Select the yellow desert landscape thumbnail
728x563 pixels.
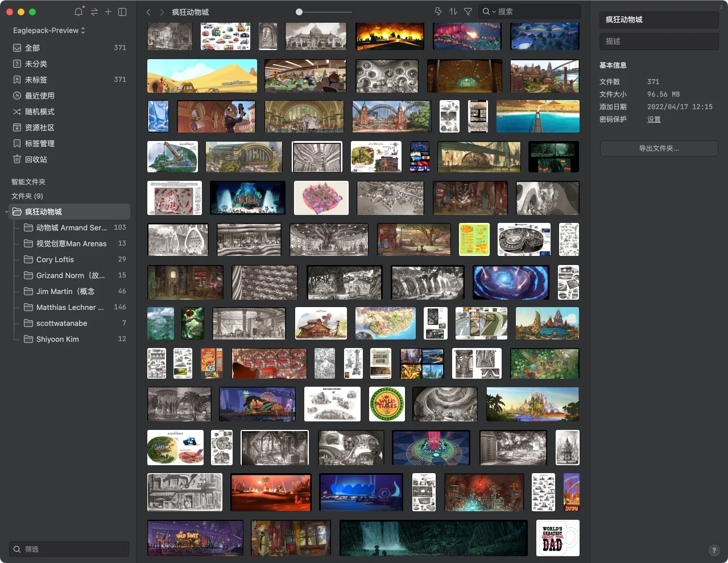coord(202,76)
